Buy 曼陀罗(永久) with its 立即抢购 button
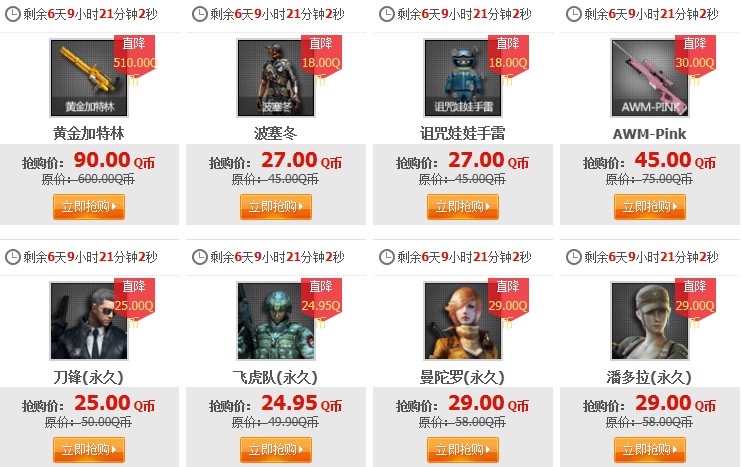 click(x=463, y=450)
